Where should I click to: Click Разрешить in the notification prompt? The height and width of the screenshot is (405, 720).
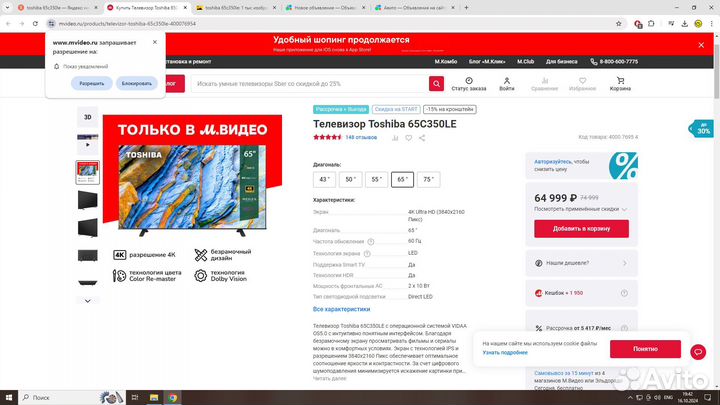tap(91, 84)
